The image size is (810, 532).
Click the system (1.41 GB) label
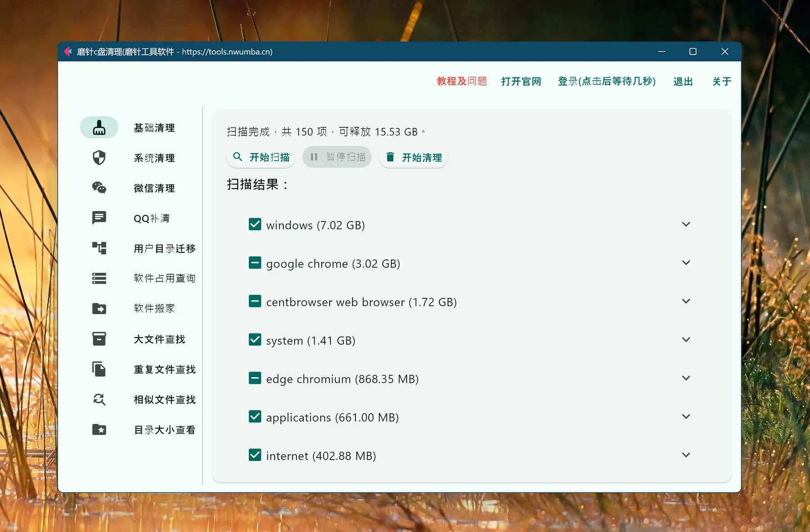coord(310,341)
